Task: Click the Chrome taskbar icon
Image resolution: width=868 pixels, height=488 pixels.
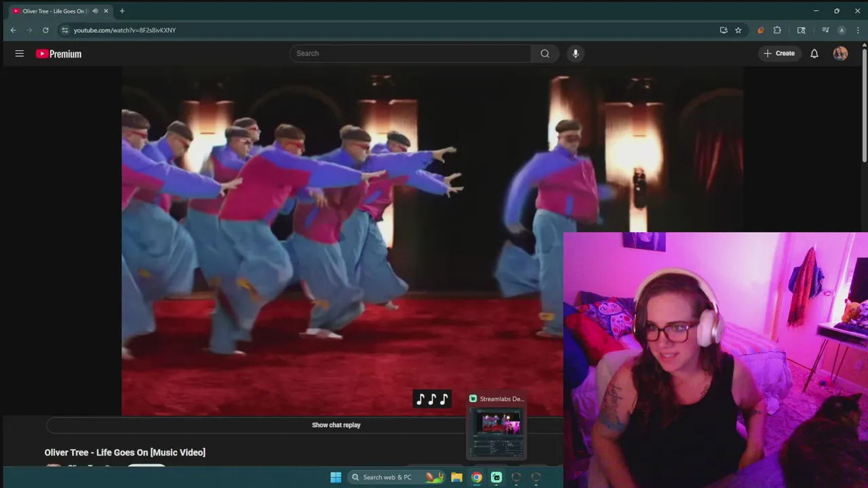Action: [x=477, y=477]
